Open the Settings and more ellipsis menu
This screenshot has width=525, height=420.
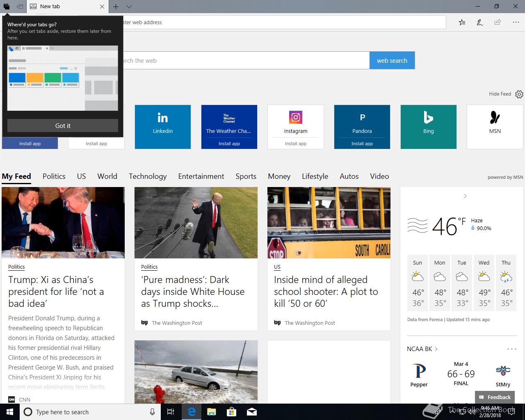point(516,22)
